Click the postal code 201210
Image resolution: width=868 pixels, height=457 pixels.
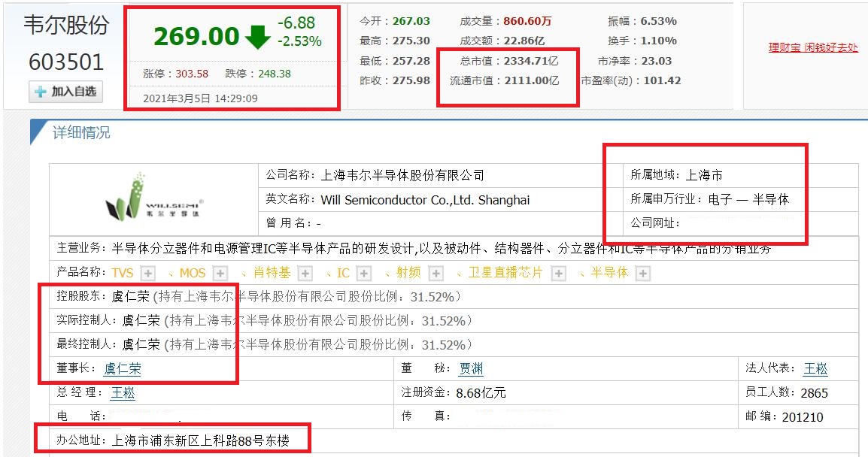803,417
